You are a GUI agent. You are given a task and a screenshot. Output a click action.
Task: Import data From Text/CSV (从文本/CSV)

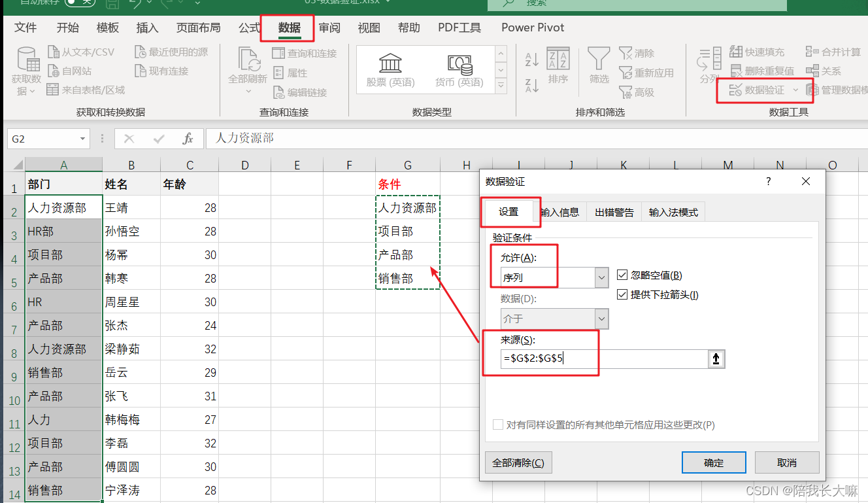(81, 52)
